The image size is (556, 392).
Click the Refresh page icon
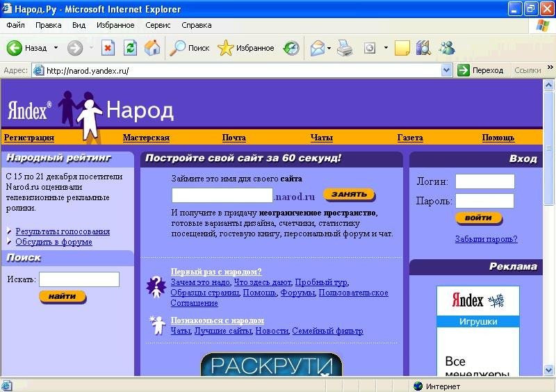(130, 47)
